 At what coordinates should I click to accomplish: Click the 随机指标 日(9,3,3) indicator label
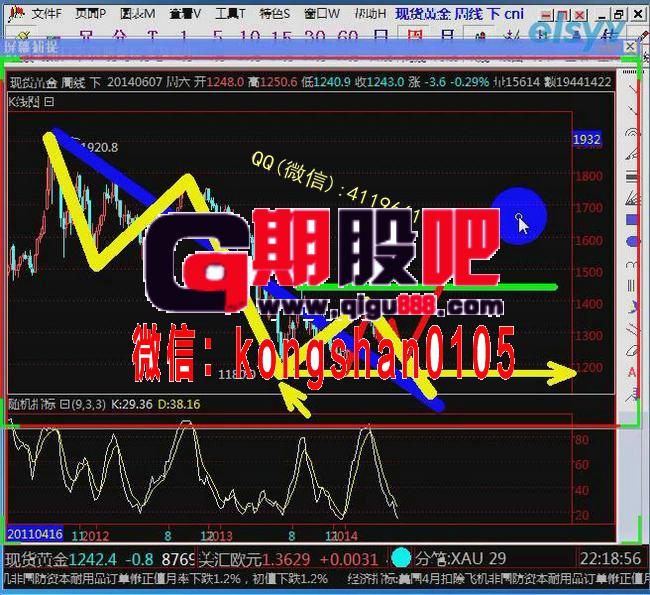[x=57, y=404]
